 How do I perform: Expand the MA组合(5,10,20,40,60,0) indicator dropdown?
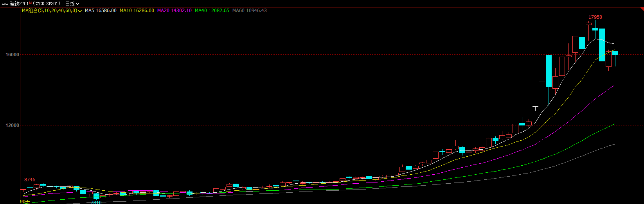[x=52, y=11]
